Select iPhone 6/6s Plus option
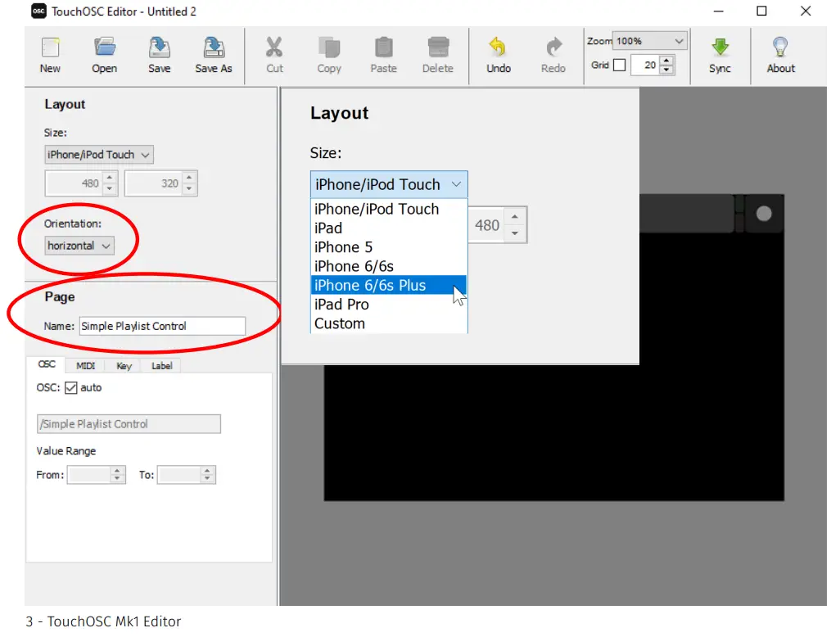Viewport: 840px width, 637px height. 389,285
